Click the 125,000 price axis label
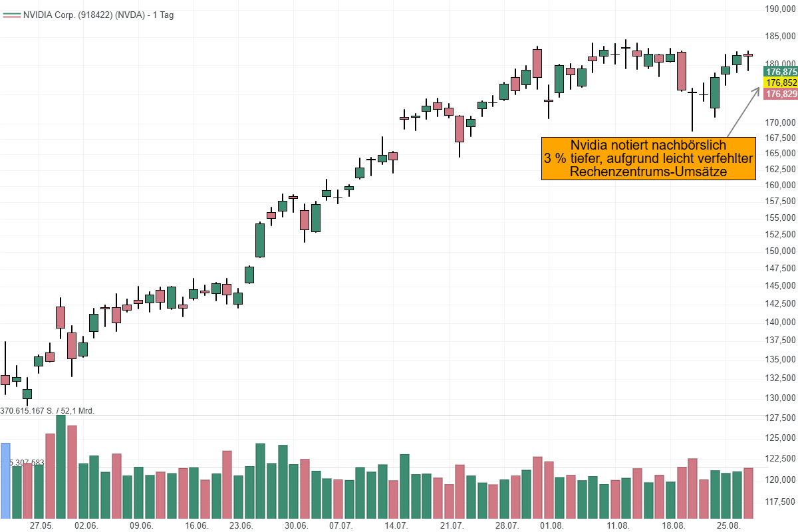798x532 pixels. point(781,438)
